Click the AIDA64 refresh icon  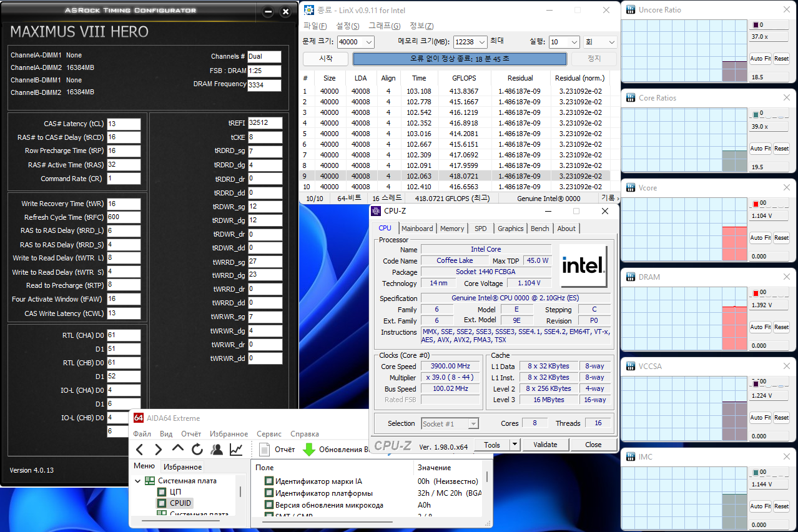point(197,450)
